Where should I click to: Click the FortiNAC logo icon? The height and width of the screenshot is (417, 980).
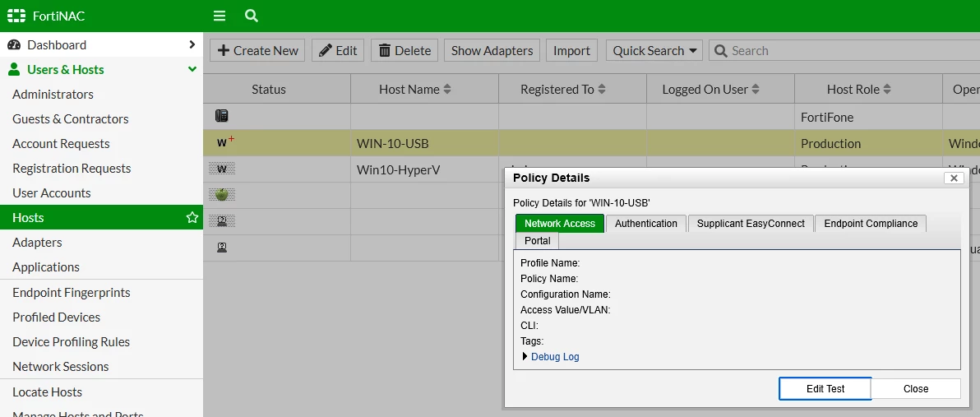tap(17, 16)
